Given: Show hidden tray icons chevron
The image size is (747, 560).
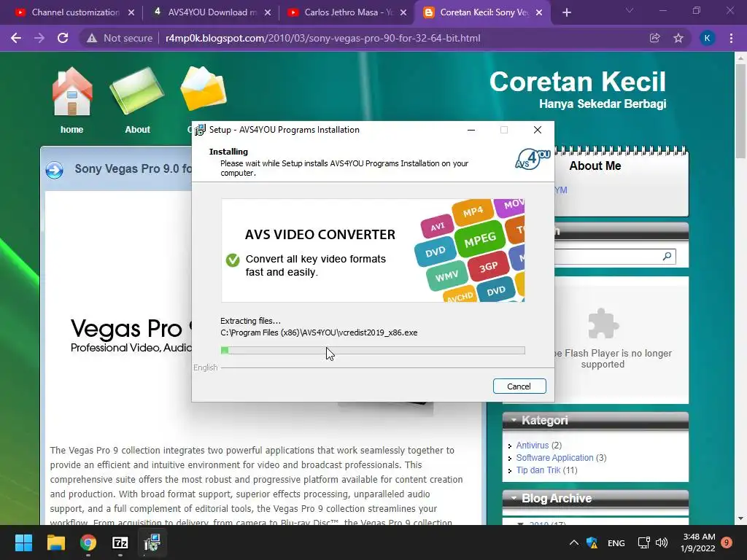Looking at the screenshot, I should (x=574, y=542).
